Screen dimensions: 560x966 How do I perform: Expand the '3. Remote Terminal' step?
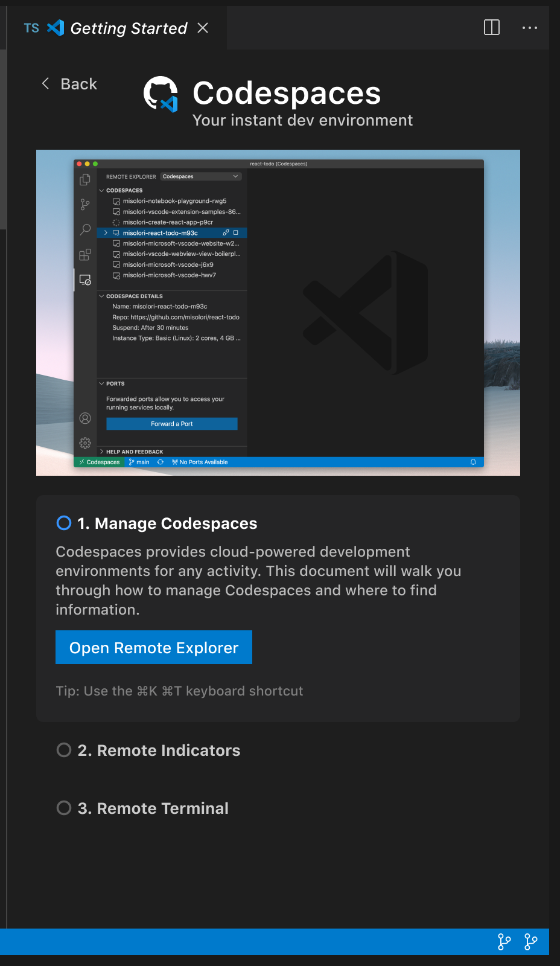coord(153,808)
